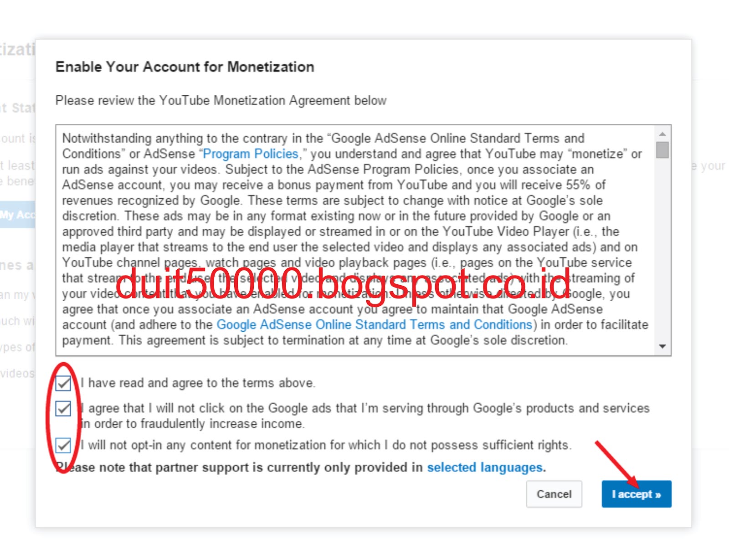Click the 'Please note that partner support' notice text

301,468
